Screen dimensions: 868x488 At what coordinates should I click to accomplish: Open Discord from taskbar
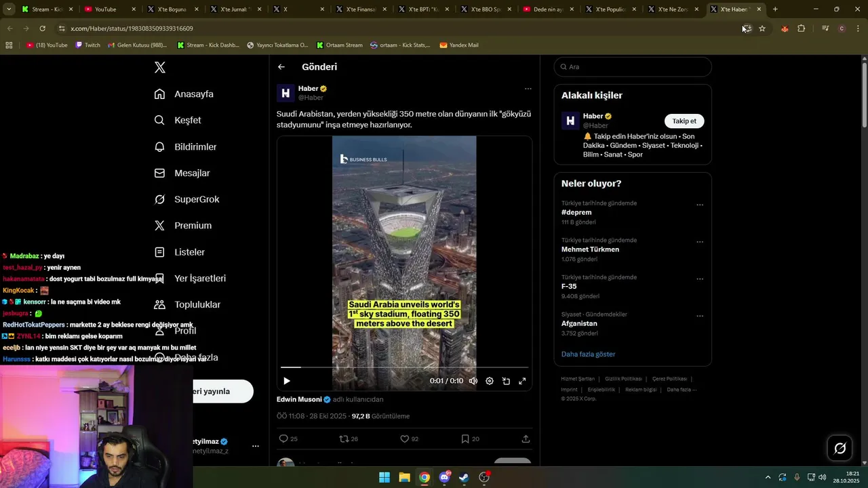(445, 477)
